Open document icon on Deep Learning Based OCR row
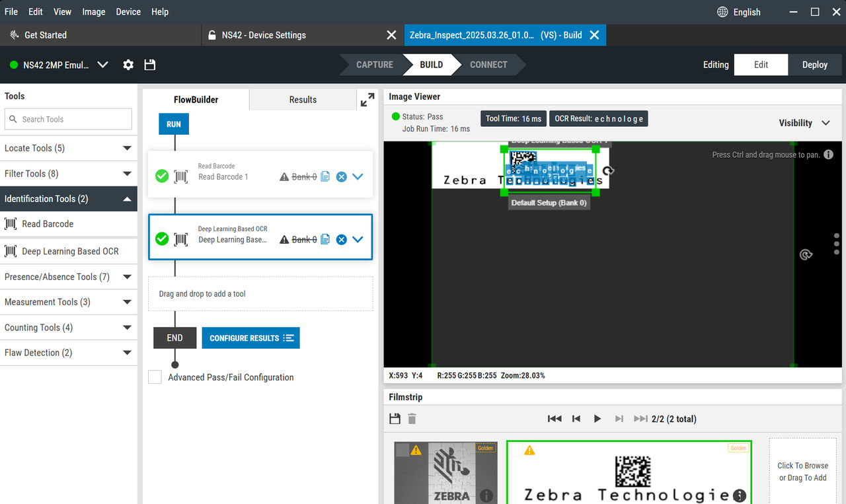The width and height of the screenshot is (846, 504). tap(325, 239)
